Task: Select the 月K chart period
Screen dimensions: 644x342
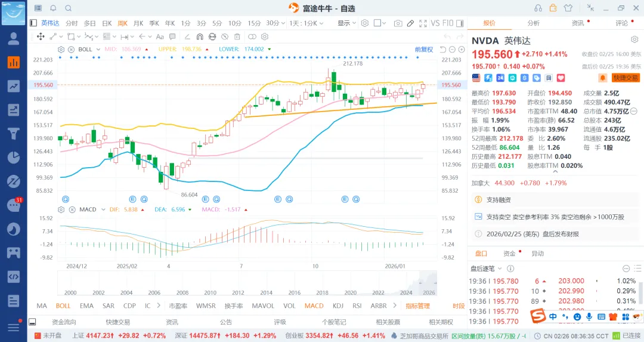Action: pyautogui.click(x=139, y=23)
